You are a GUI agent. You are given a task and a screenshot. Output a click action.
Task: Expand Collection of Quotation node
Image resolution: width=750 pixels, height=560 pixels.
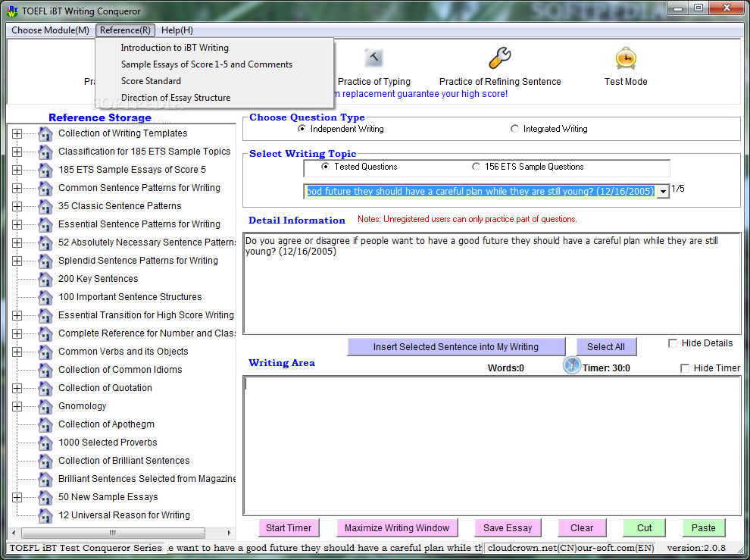tap(17, 388)
